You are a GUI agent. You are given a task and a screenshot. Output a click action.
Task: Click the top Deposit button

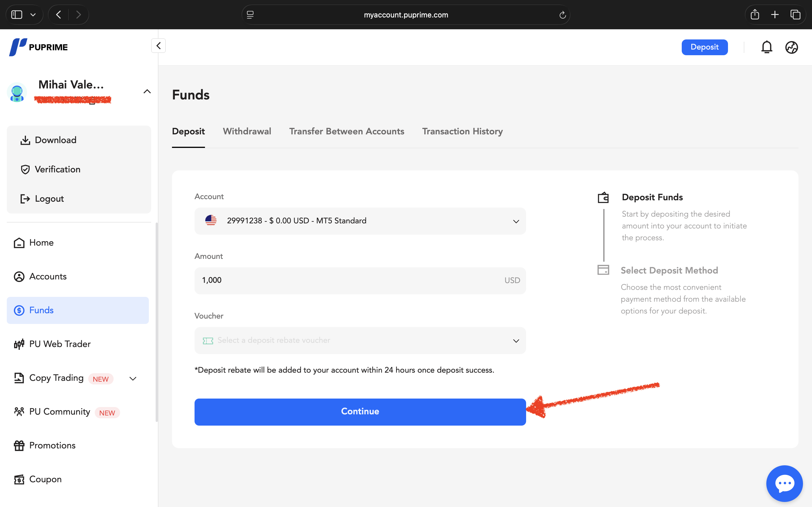point(705,47)
